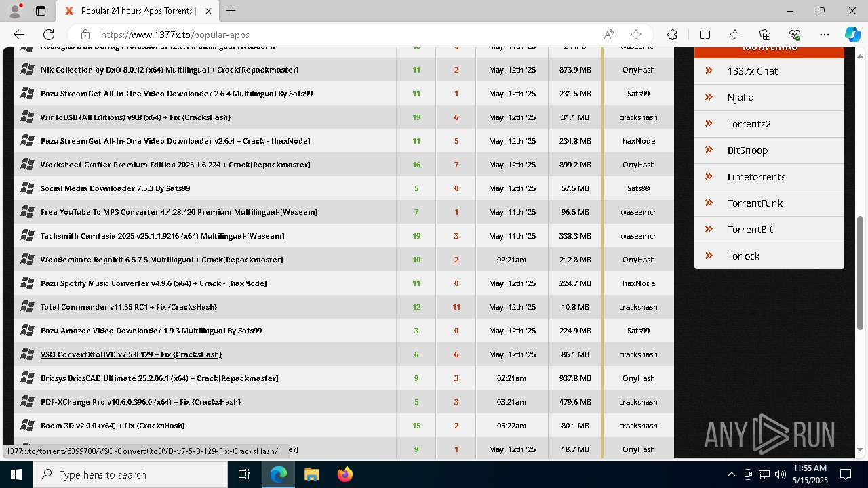Open File Explorer from taskbar
The image size is (868, 488).
click(311, 474)
